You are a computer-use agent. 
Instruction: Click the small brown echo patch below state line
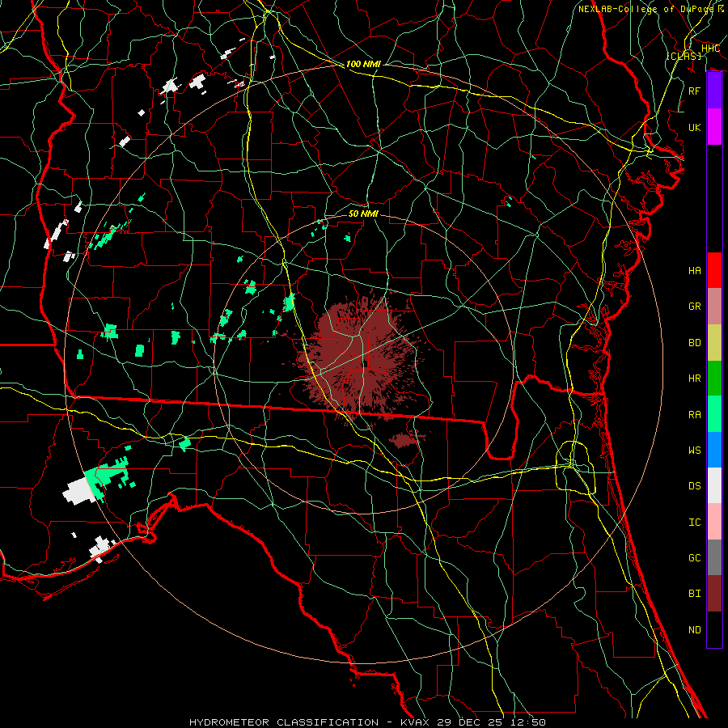click(405, 438)
